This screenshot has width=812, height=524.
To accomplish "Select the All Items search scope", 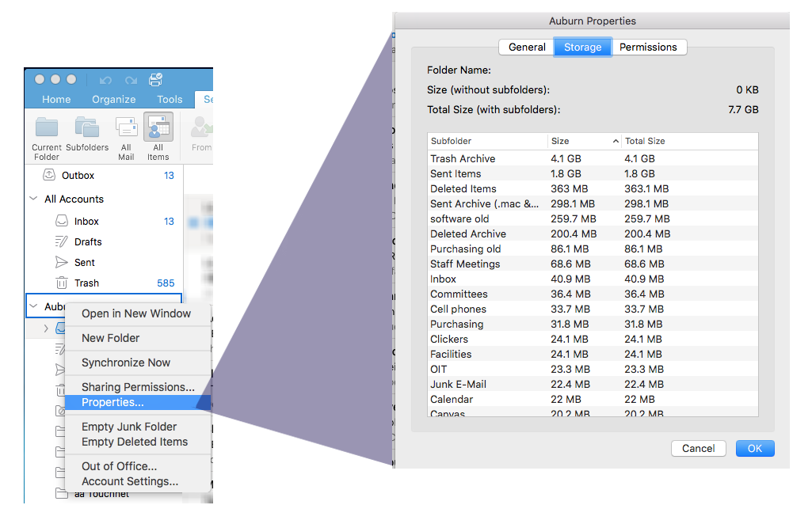I will (158, 138).
